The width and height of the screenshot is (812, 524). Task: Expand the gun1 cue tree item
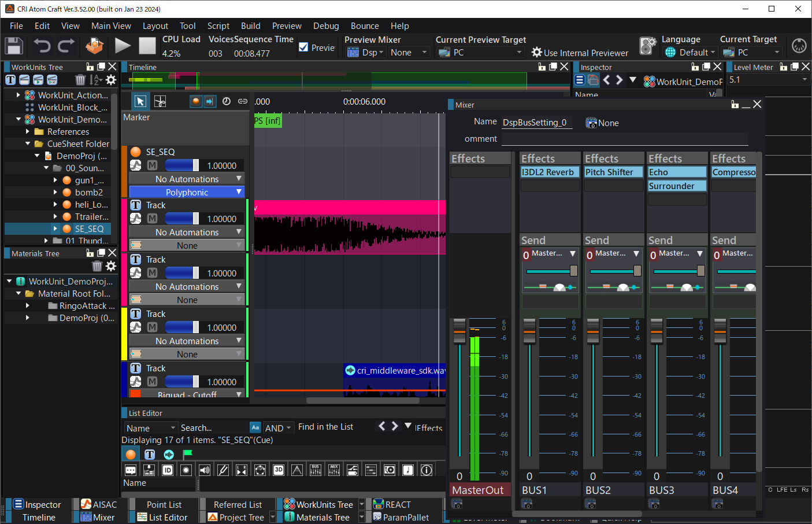pyautogui.click(x=55, y=180)
